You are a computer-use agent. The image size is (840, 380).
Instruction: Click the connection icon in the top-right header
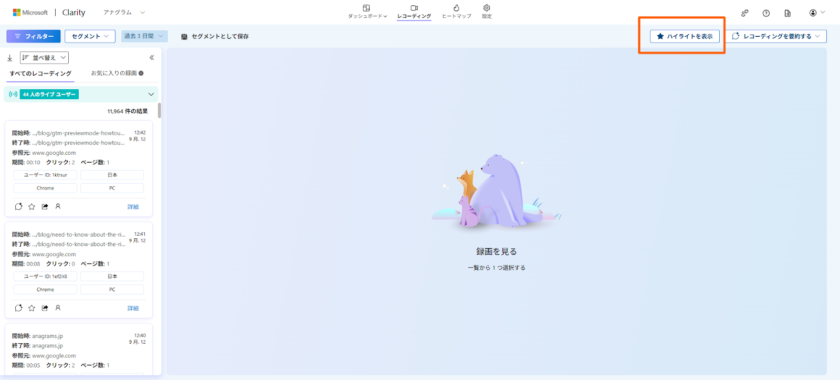745,13
